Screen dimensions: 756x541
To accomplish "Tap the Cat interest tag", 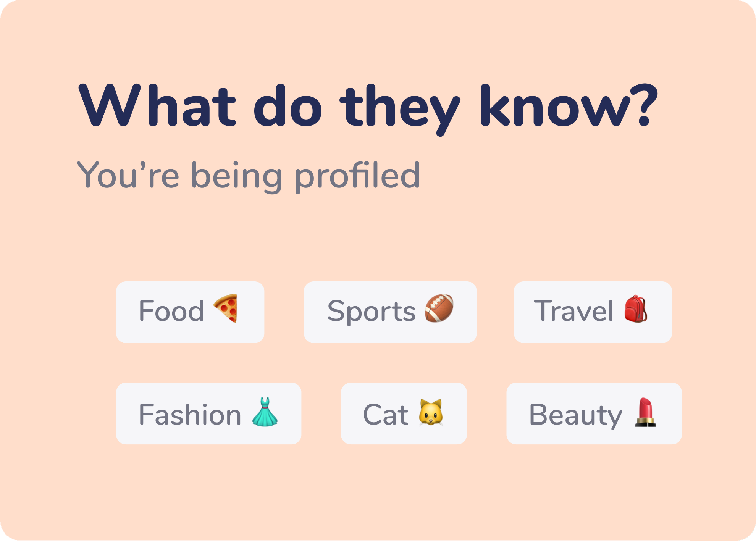I will [x=404, y=413].
